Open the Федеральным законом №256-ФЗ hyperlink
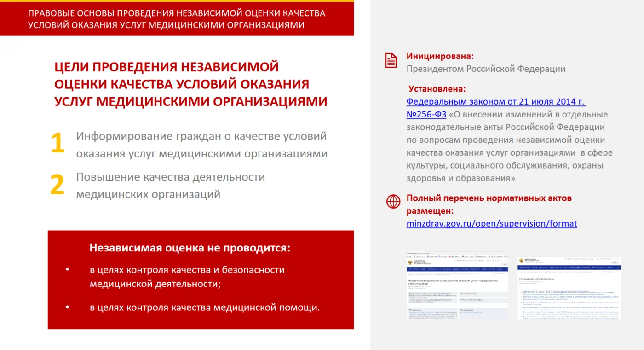 tap(496, 102)
